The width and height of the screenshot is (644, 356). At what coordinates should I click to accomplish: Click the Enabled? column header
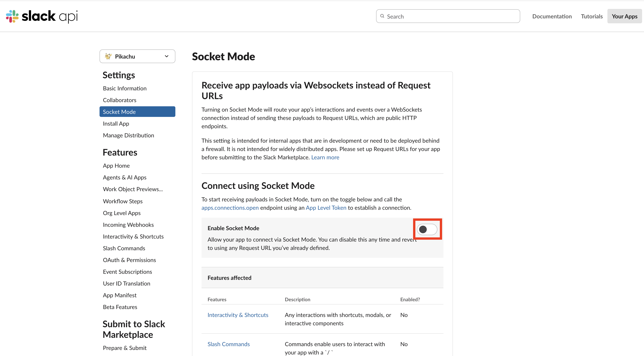click(410, 299)
